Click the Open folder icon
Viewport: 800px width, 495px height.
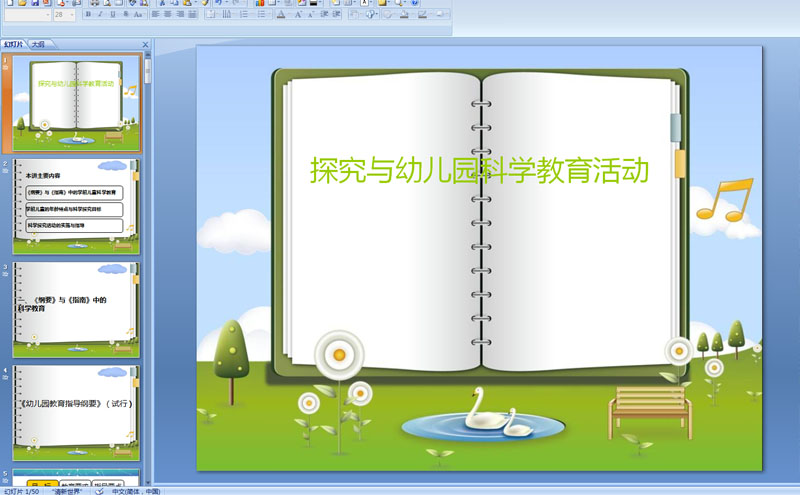(x=22, y=3)
